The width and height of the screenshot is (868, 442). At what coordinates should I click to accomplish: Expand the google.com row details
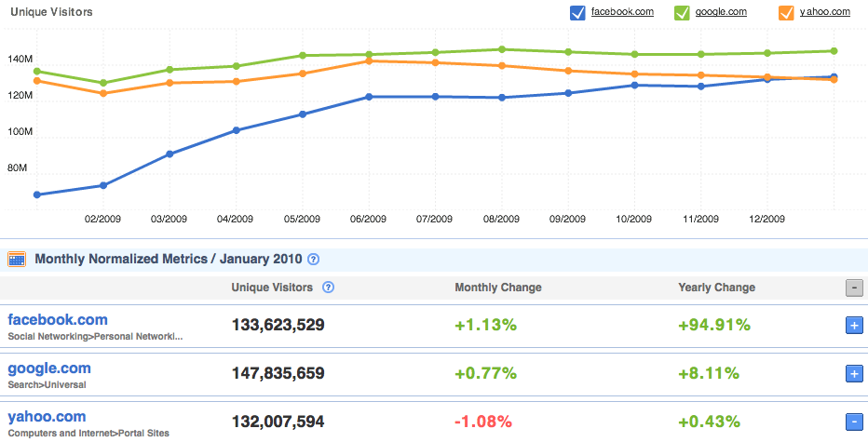(854, 374)
